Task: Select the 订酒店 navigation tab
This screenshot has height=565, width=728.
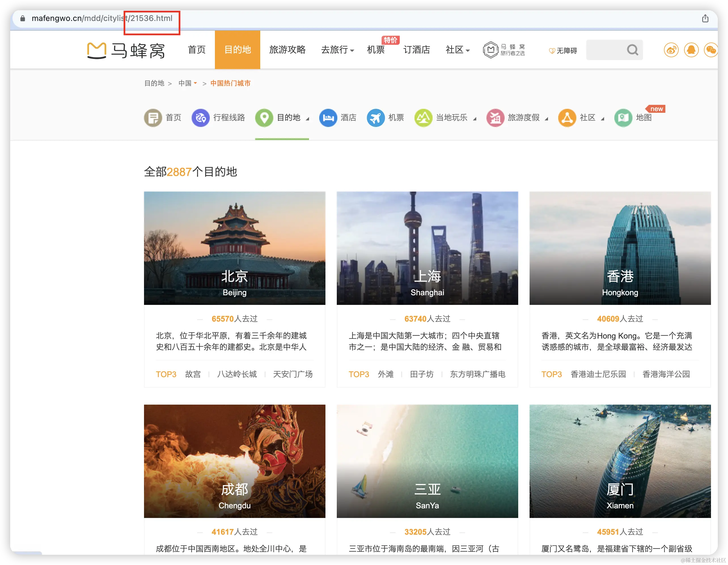Action: pyautogui.click(x=416, y=50)
